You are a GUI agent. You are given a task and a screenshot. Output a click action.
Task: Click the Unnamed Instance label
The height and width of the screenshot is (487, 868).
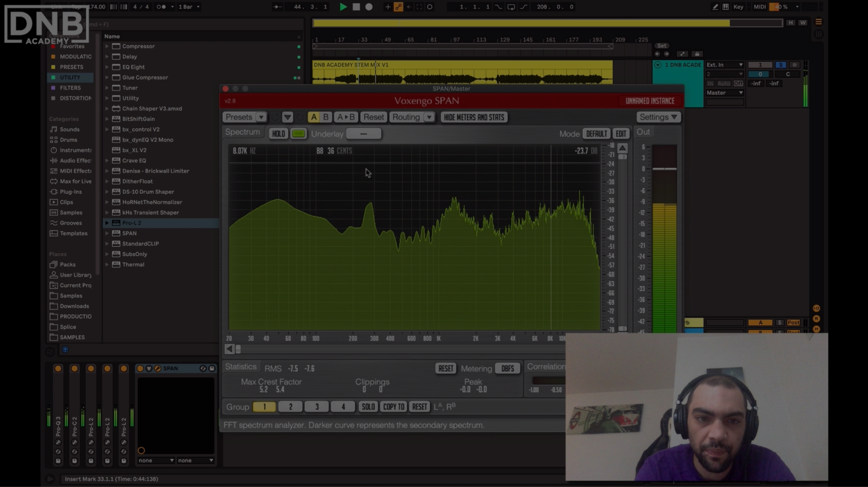pyautogui.click(x=650, y=101)
